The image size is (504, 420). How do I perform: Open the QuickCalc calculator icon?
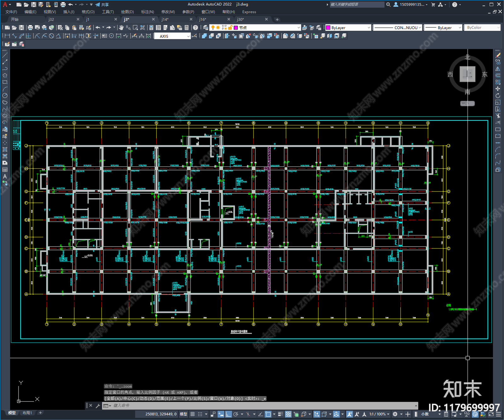coord(187,28)
